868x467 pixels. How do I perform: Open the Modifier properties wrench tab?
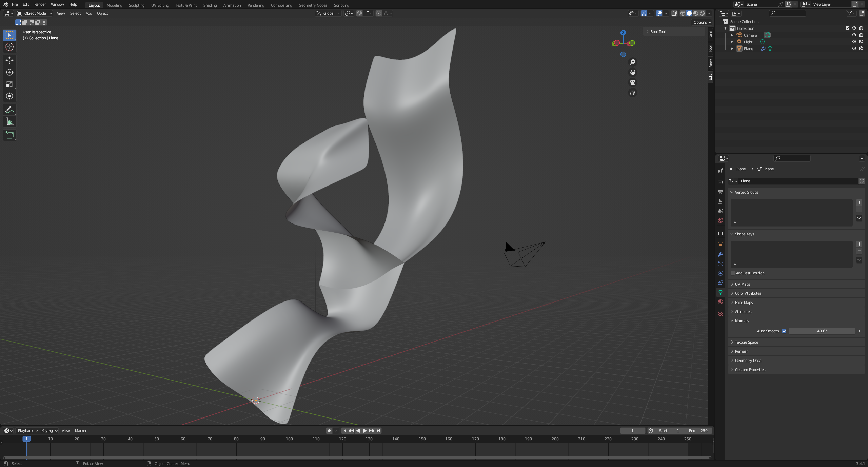point(721,254)
